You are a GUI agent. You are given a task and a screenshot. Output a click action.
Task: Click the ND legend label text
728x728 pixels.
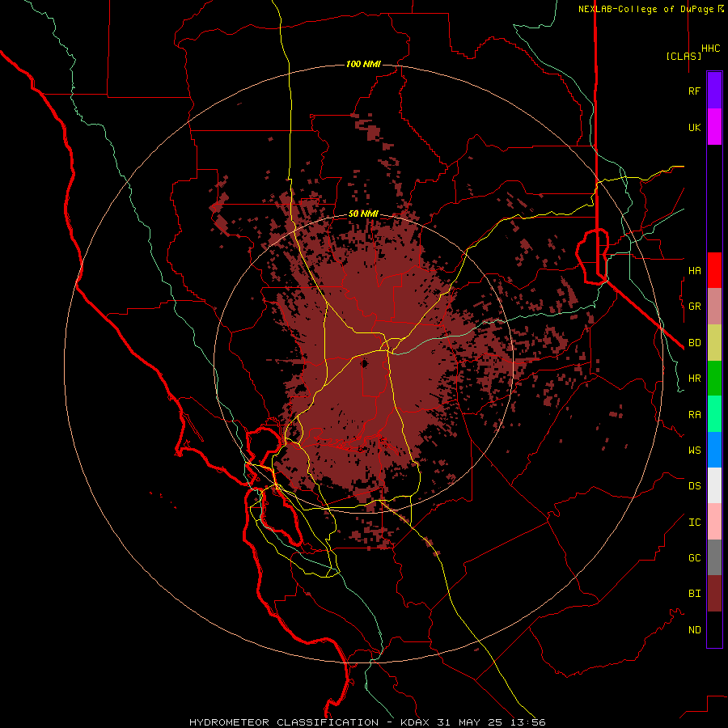pos(694,630)
